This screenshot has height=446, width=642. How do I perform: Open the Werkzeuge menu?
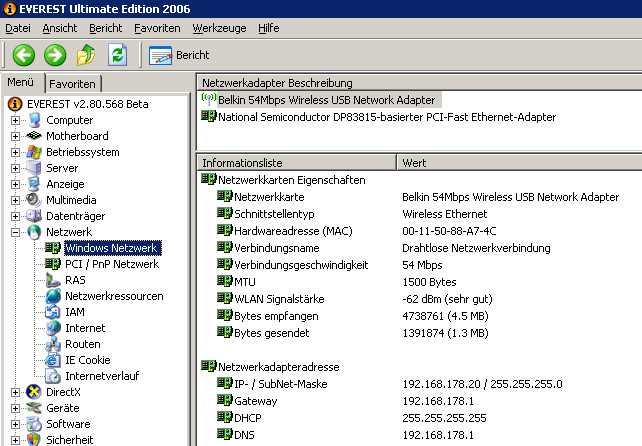point(218,28)
